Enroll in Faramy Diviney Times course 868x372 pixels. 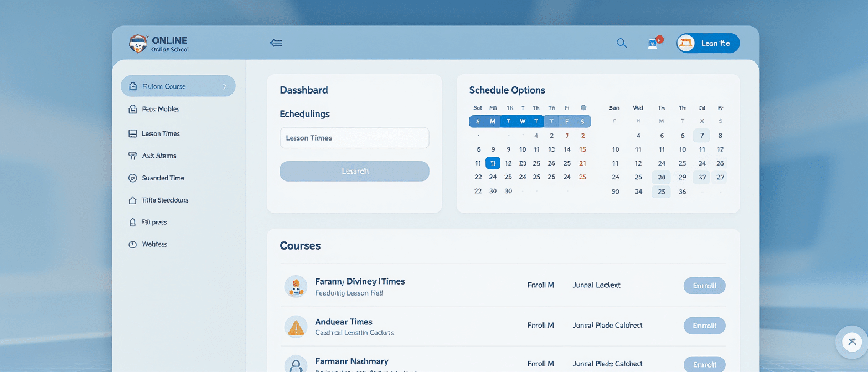tap(705, 286)
